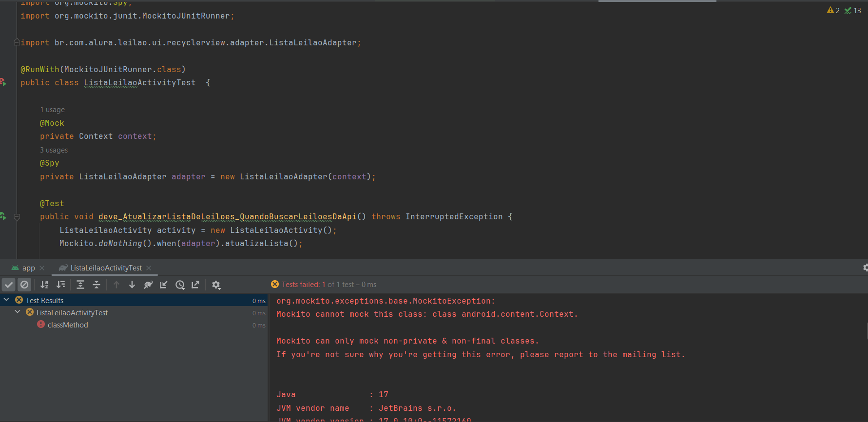Click the @Test annotation
868x422 pixels.
tap(52, 204)
